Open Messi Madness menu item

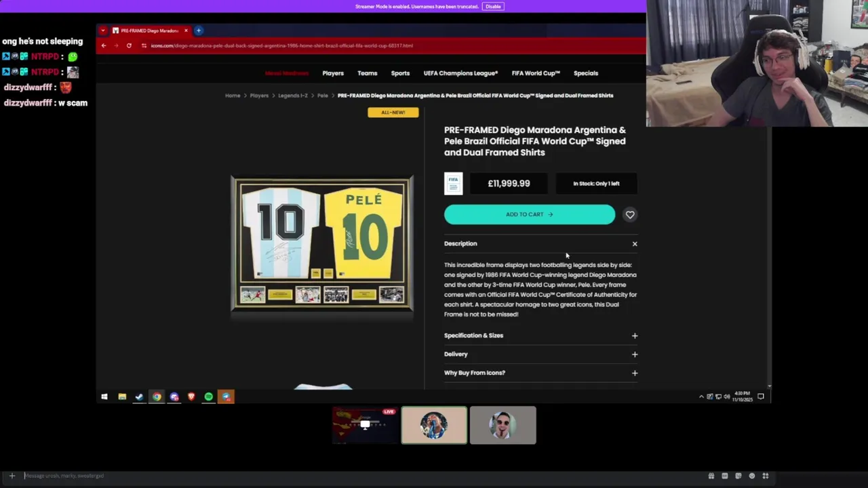click(286, 73)
